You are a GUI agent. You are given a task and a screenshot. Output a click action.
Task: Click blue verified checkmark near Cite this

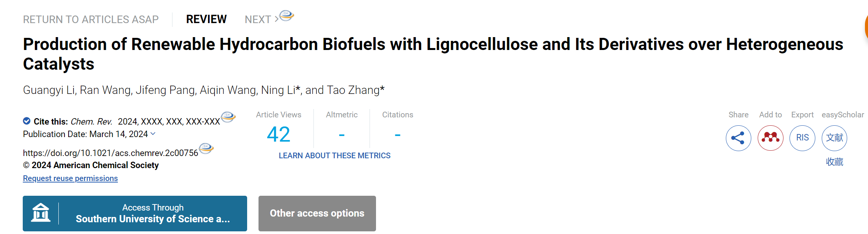tap(27, 121)
